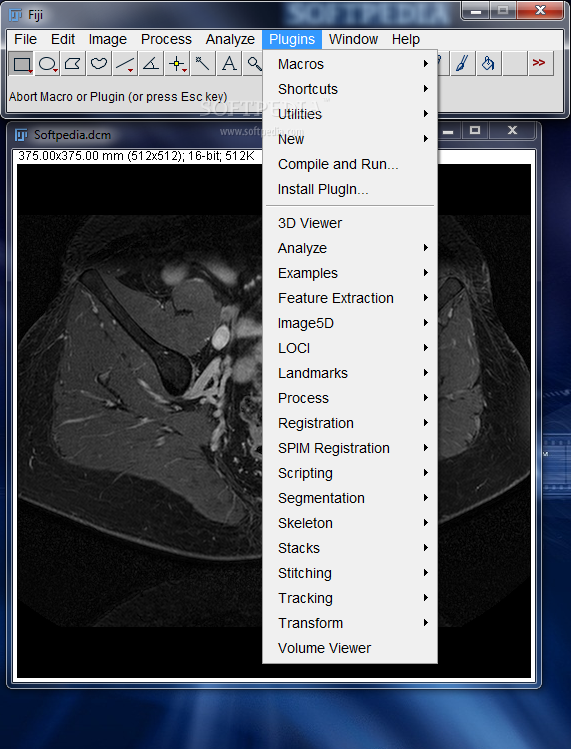Click the Softpedia.dcm window icon
The width and height of the screenshot is (571, 749).
[x=21, y=135]
